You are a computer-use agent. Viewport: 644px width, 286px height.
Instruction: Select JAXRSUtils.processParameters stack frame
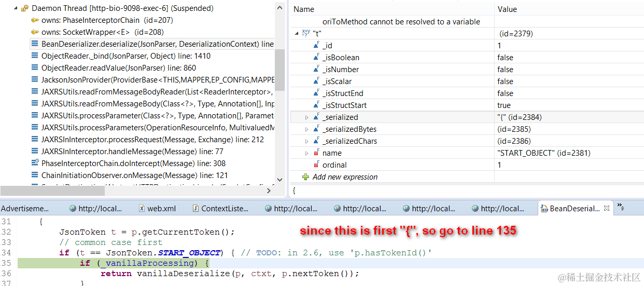[x=158, y=128]
